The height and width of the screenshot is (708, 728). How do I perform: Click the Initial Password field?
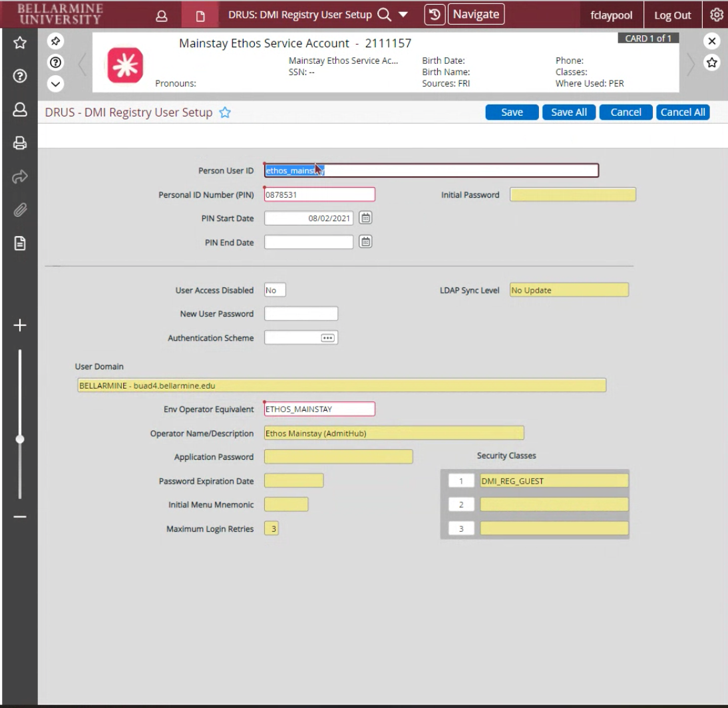point(572,194)
